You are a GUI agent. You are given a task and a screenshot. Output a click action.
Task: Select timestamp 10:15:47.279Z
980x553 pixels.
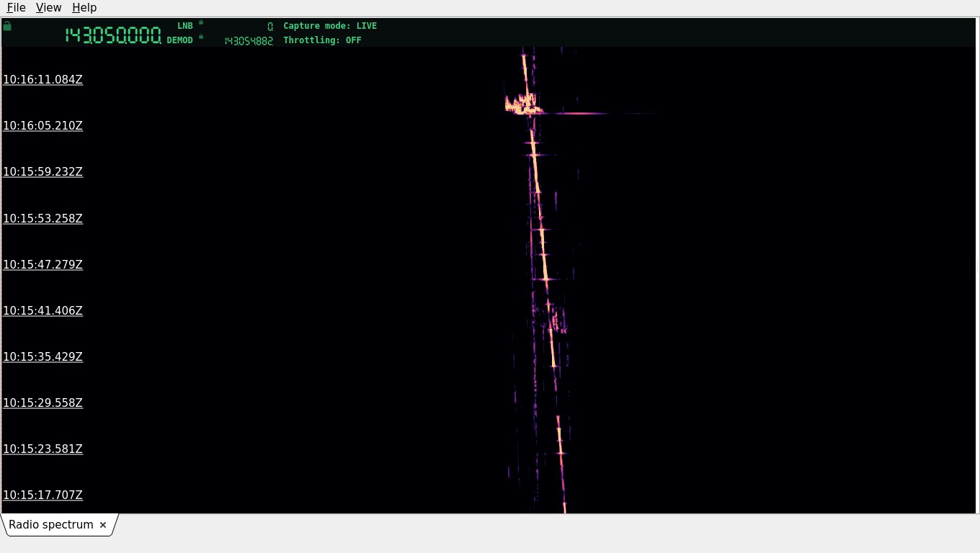click(x=43, y=264)
